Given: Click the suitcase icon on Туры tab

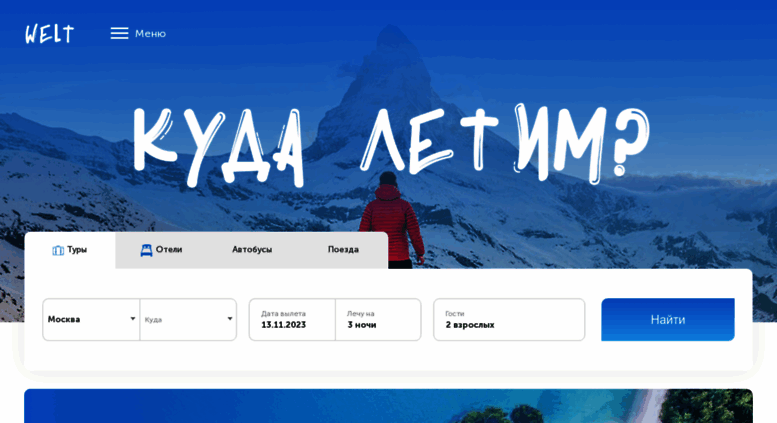Looking at the screenshot, I should pos(58,250).
